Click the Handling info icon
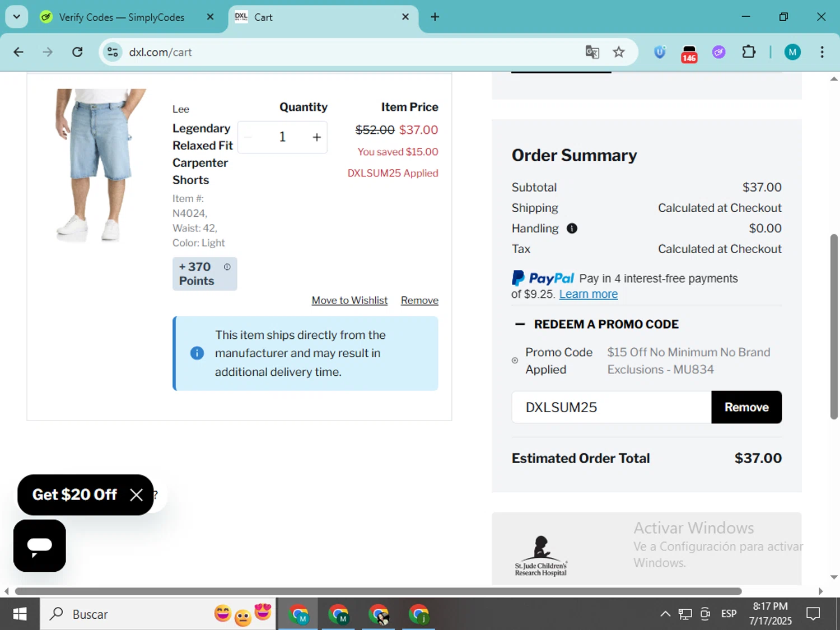 click(x=572, y=228)
